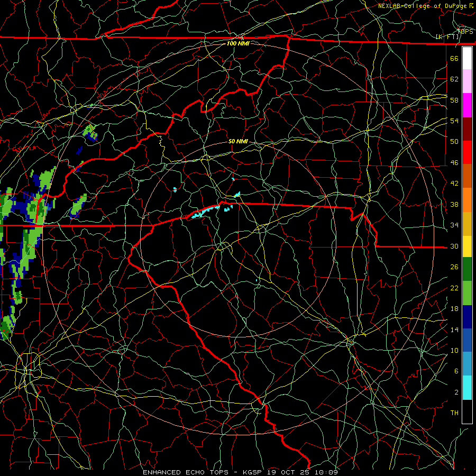Image resolution: width=476 pixels, height=476 pixels.
Task: Click the dark maroon legend swatch
Action: coord(467,129)
